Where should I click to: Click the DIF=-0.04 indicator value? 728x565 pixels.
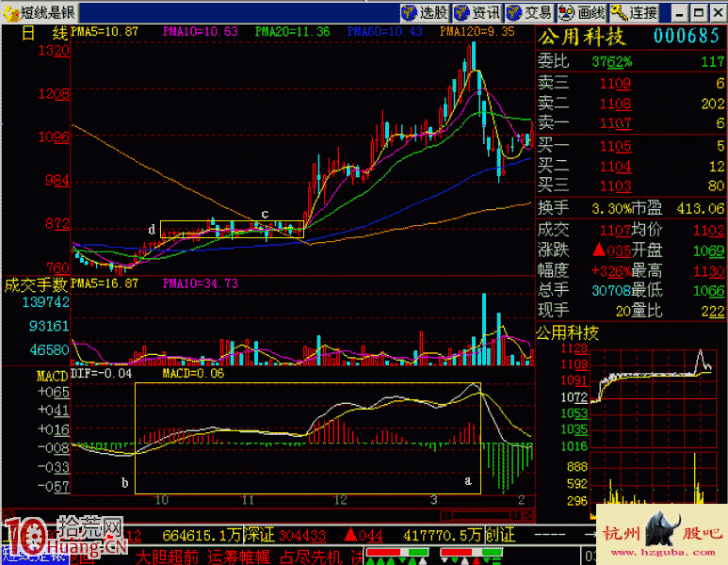pos(101,374)
